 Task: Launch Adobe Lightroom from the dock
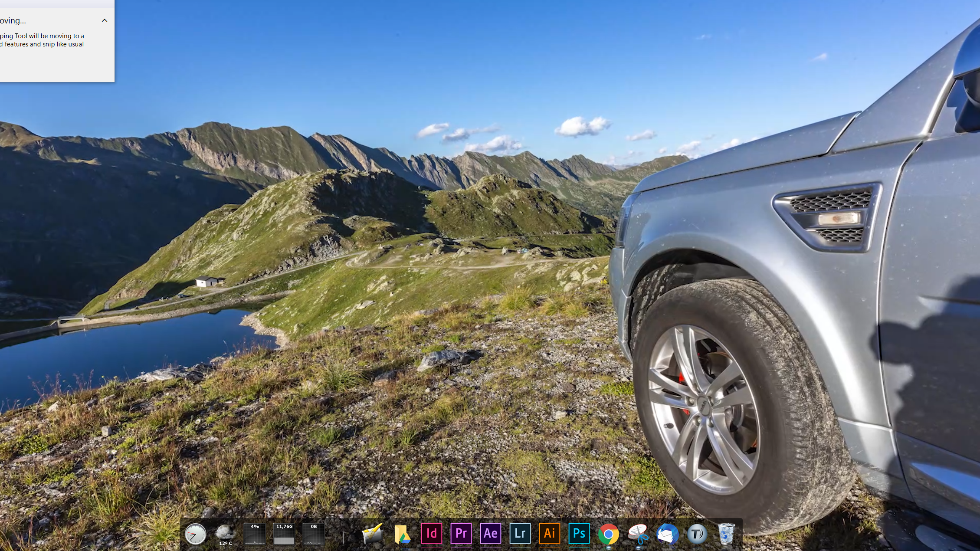[x=520, y=533]
